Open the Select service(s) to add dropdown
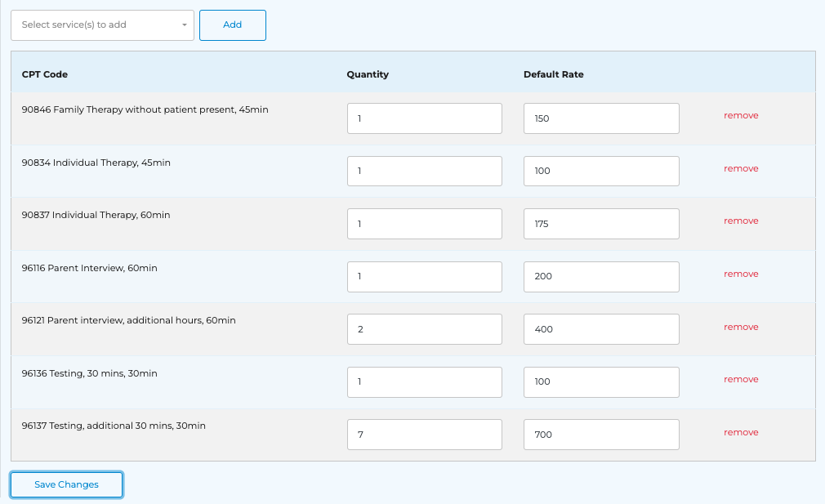The width and height of the screenshot is (825, 504). (x=102, y=25)
